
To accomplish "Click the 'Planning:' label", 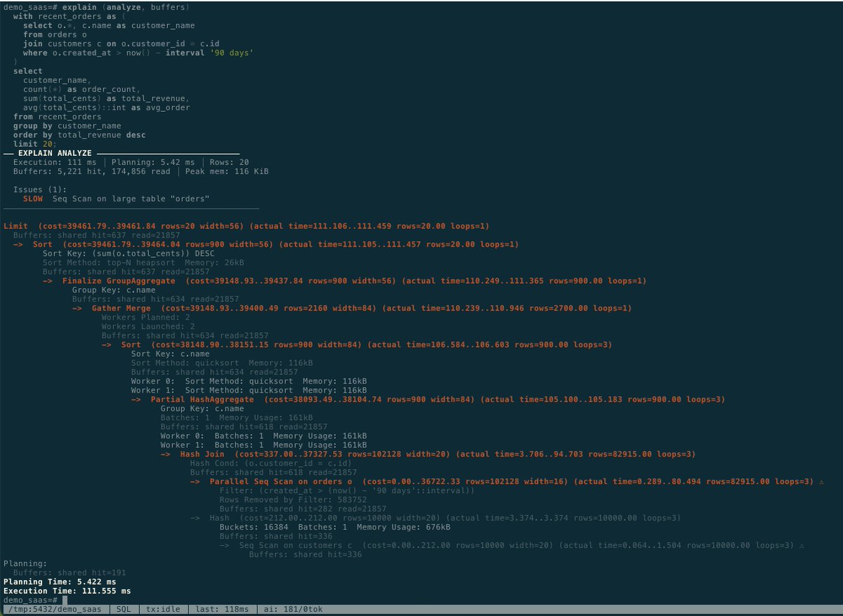I will coord(25,564).
